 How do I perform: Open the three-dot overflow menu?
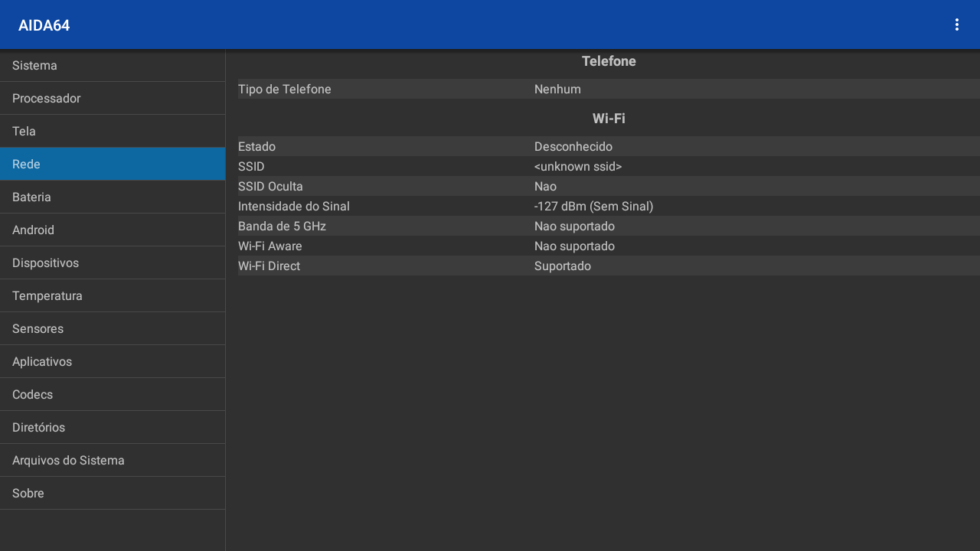[x=956, y=24]
